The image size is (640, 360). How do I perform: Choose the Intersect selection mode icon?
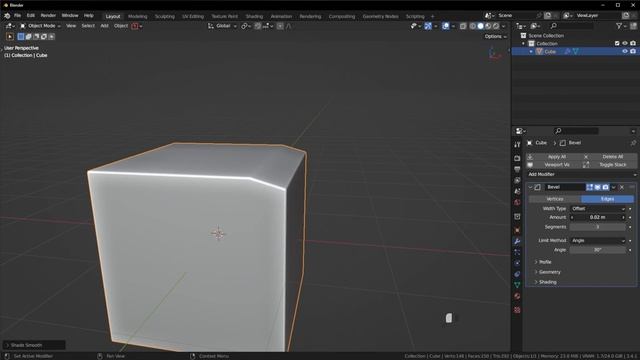(x=51, y=37)
